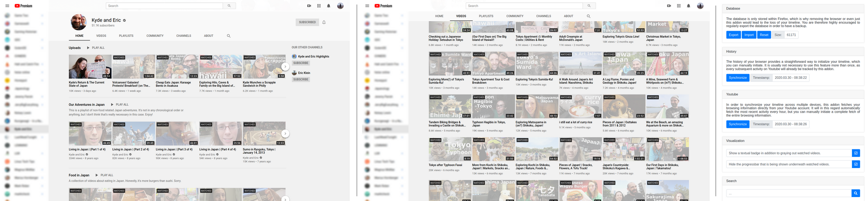The width and height of the screenshot is (868, 201).
Task: Click the blue search button in the addon Search section
Action: 855,193
